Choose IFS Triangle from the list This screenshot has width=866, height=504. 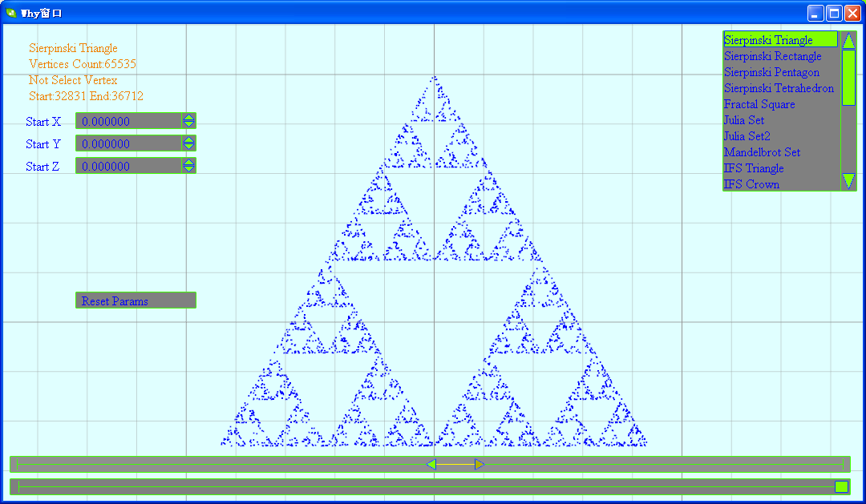click(x=781, y=167)
